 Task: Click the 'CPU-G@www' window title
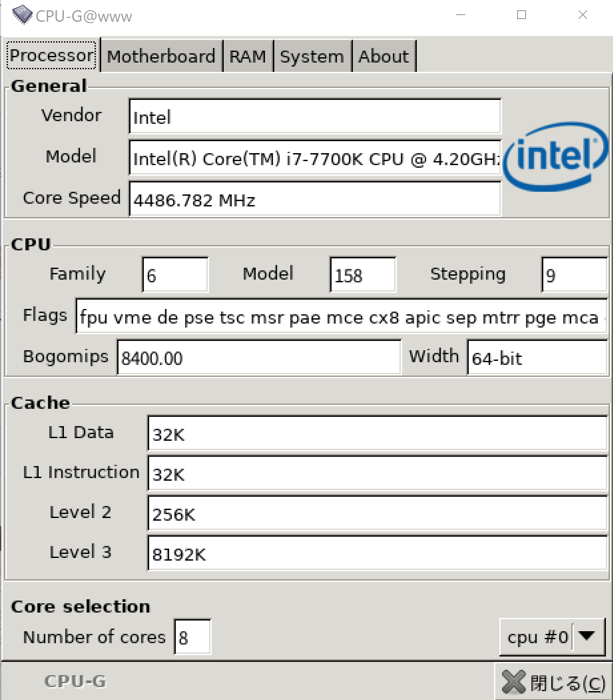84,16
